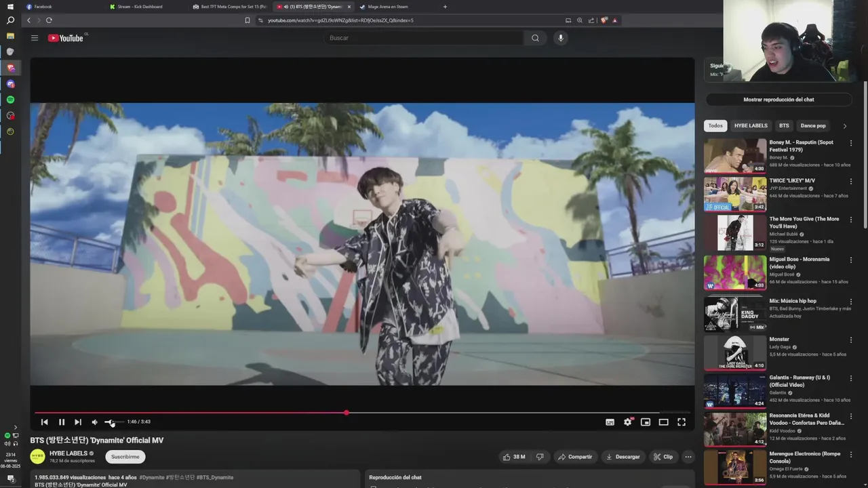Go to the YouTube home logo
The image size is (868, 488).
coord(66,38)
